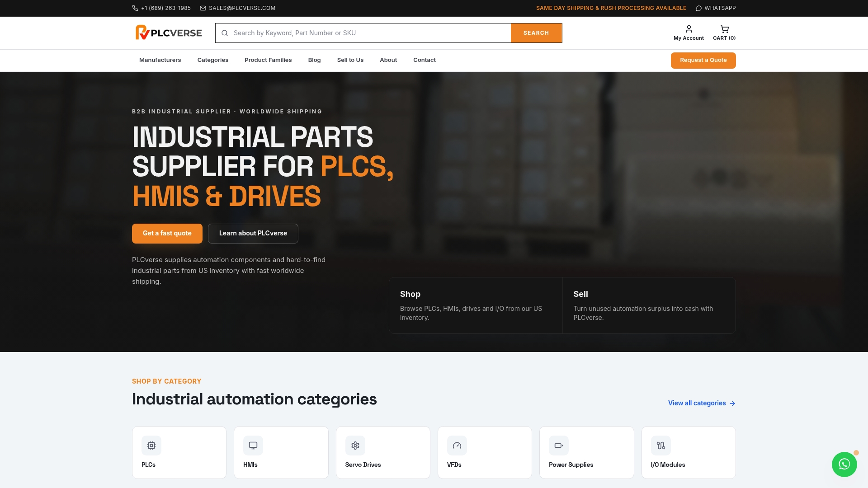The height and width of the screenshot is (488, 868).
Task: Open the Contact page
Action: (425, 60)
